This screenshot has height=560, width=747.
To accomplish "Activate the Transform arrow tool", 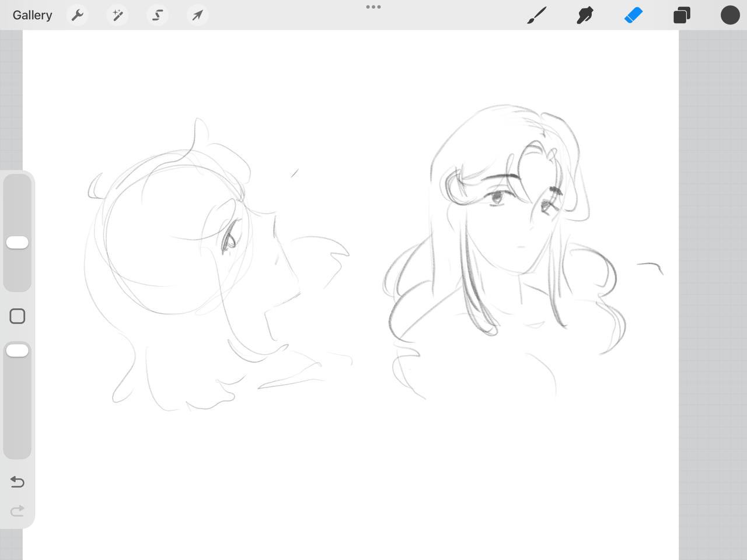I will (x=197, y=15).
